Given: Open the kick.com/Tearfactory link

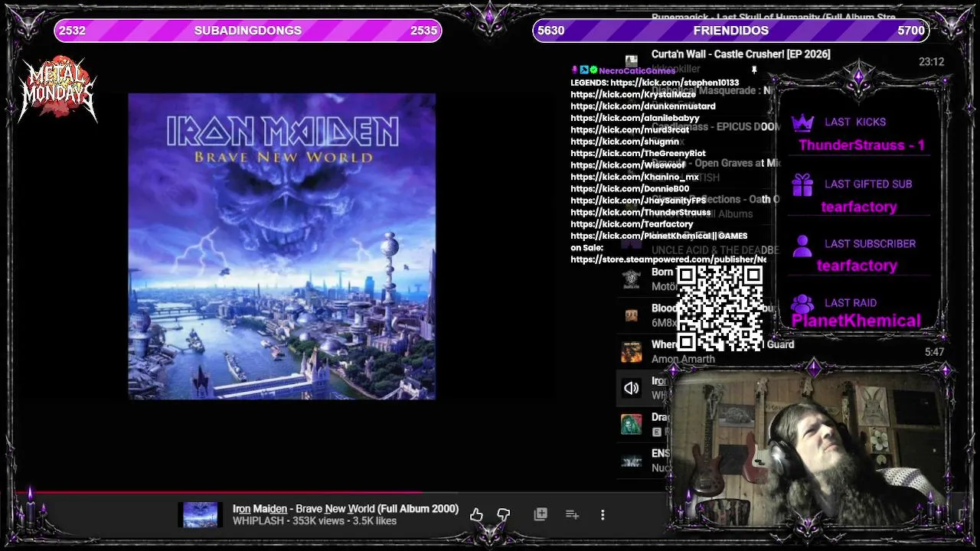Looking at the screenshot, I should [x=632, y=224].
